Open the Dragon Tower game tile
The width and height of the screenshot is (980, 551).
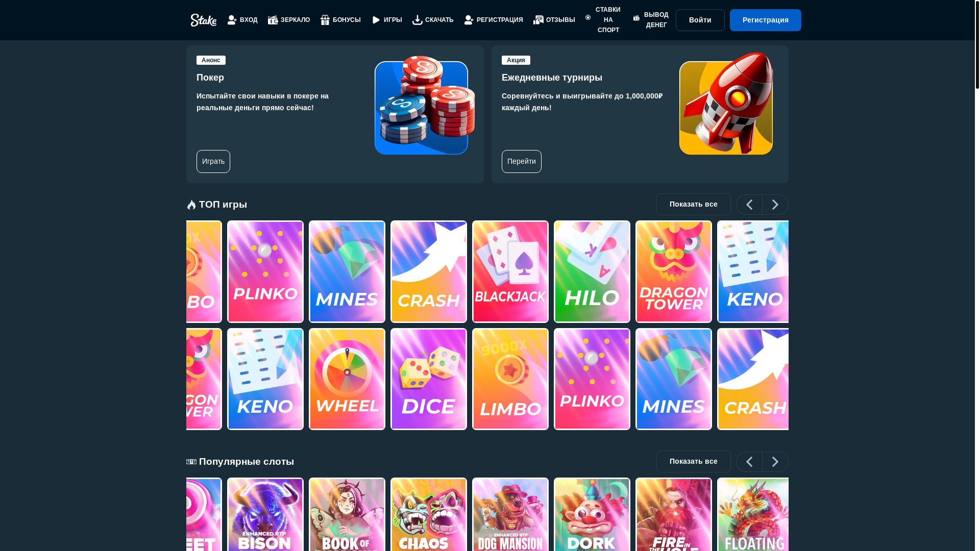(x=674, y=271)
